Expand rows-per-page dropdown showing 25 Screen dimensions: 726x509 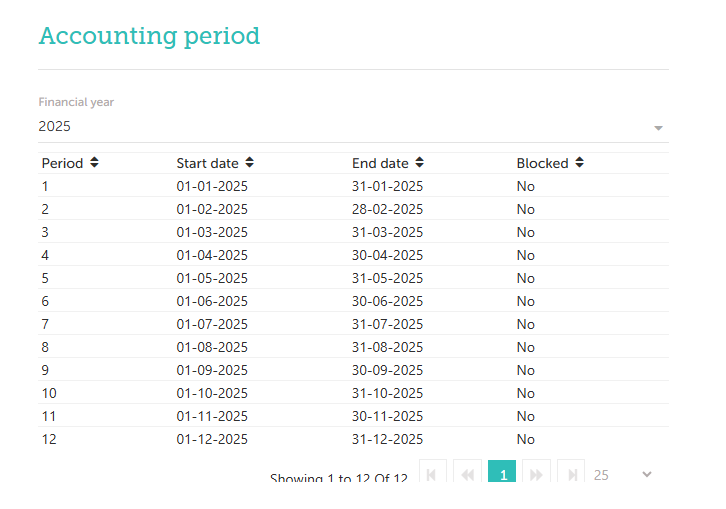646,475
